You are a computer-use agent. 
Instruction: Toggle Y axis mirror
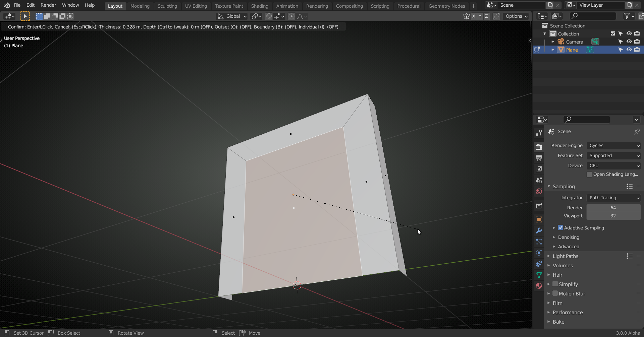480,16
